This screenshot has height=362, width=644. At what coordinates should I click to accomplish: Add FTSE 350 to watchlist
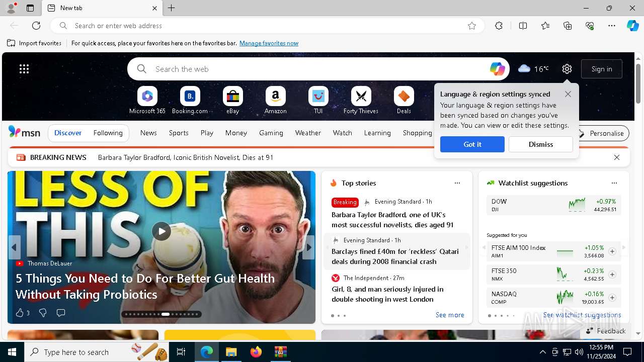click(612, 275)
